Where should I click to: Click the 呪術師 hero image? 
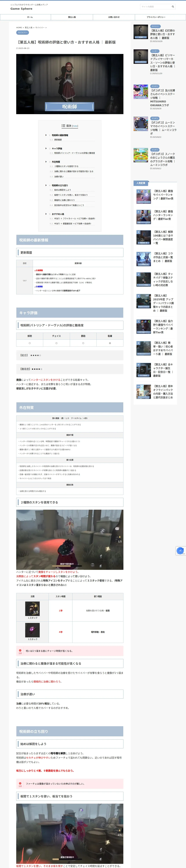[x=70, y=84]
